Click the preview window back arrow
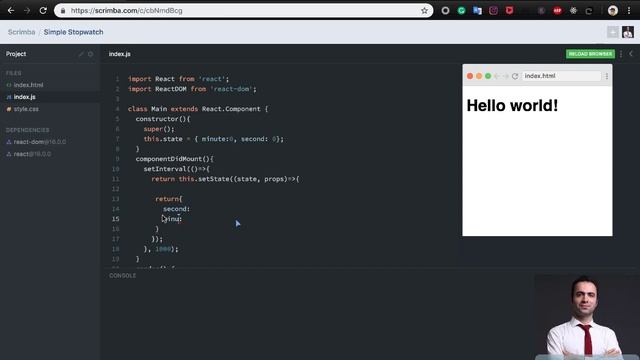The height and width of the screenshot is (360, 640). [x=497, y=76]
